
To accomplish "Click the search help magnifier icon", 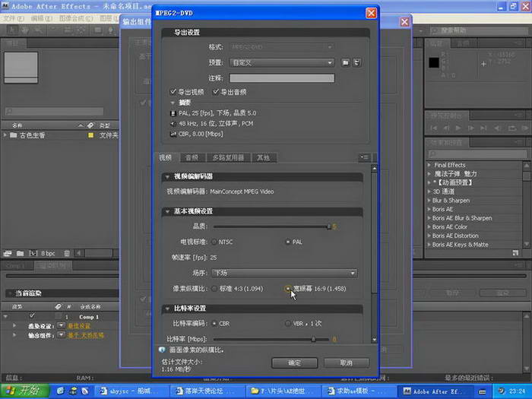I will pyautogui.click(x=435, y=30).
